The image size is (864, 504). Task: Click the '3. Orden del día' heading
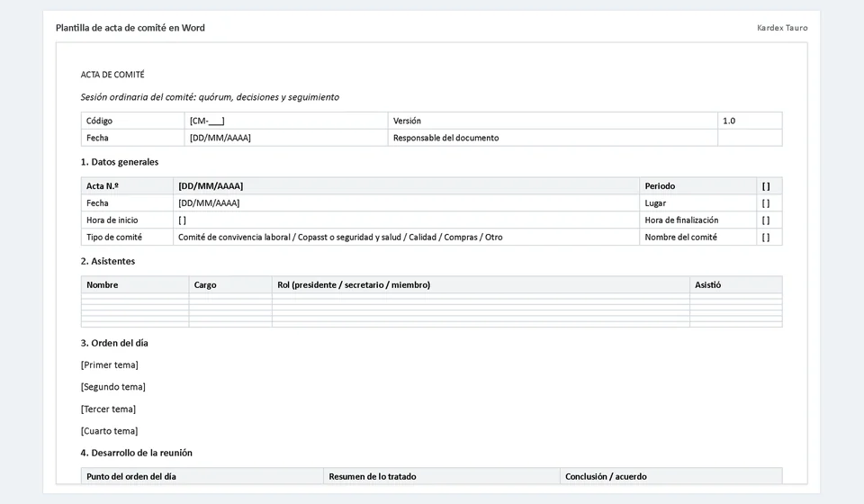pyautogui.click(x=114, y=343)
